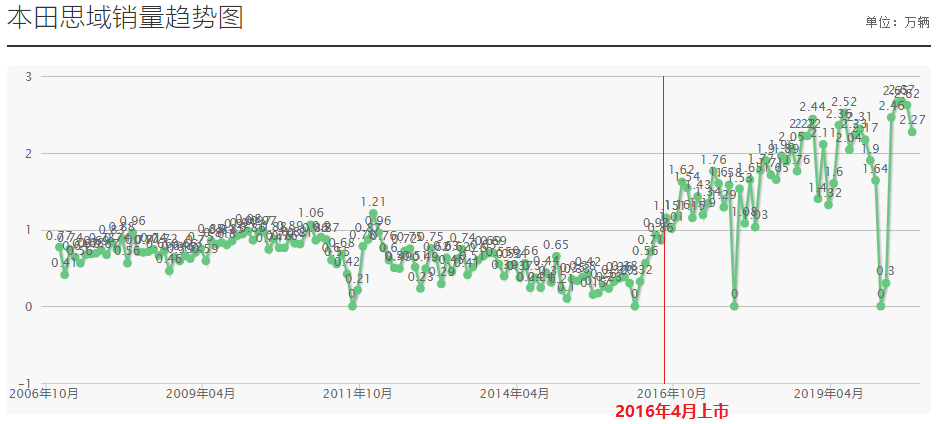The height and width of the screenshot is (424, 938).
Task: Click the data point labeled 2.46
Action: [x=891, y=118]
